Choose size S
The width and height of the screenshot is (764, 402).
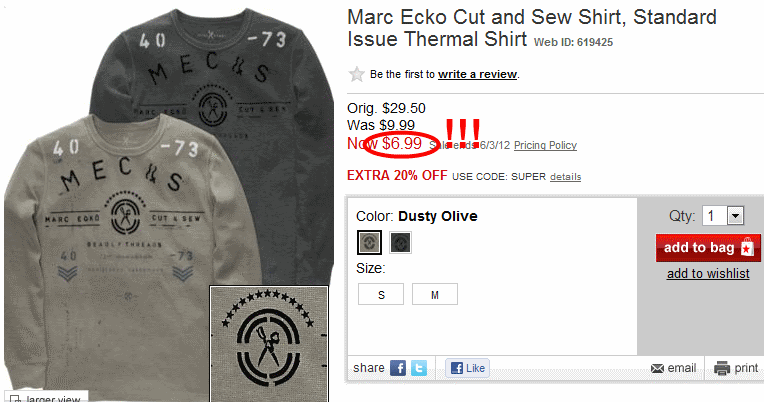coord(381,294)
